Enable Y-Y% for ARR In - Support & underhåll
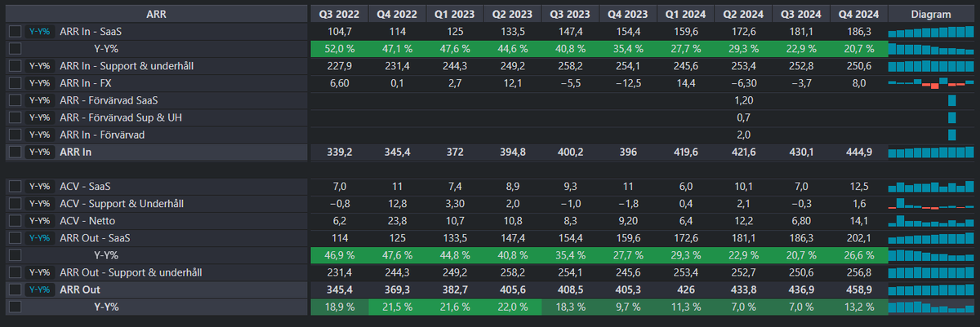980x327 pixels. click(39, 65)
